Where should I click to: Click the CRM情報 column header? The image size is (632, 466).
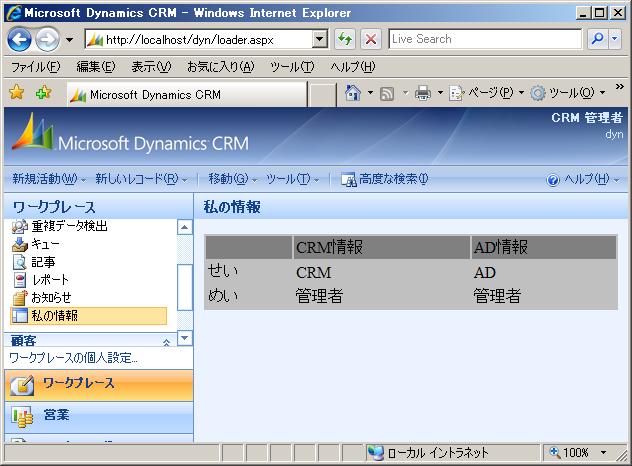381,247
